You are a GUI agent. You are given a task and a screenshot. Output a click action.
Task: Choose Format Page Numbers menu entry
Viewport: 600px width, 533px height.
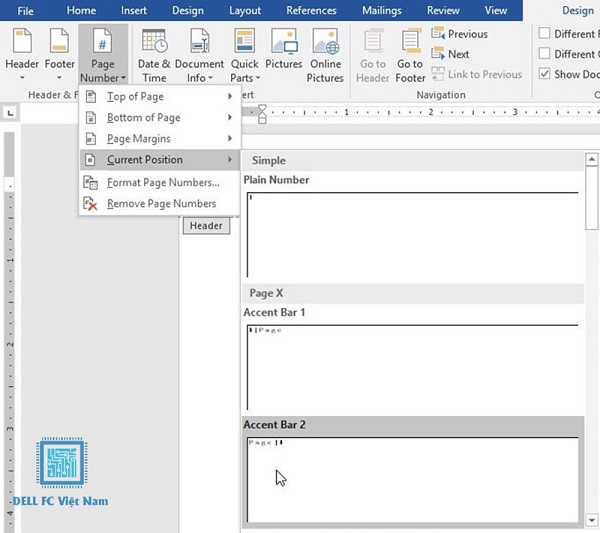coord(160,183)
